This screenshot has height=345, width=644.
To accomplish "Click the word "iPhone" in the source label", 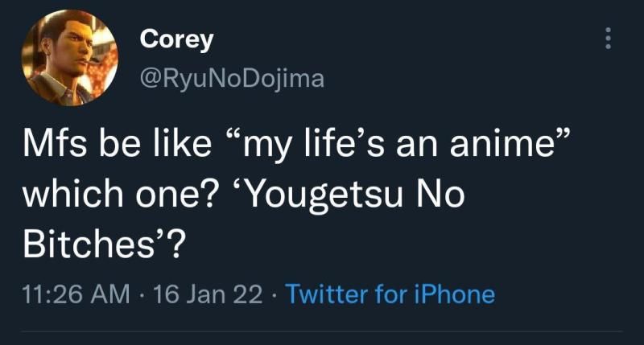I will (456, 294).
